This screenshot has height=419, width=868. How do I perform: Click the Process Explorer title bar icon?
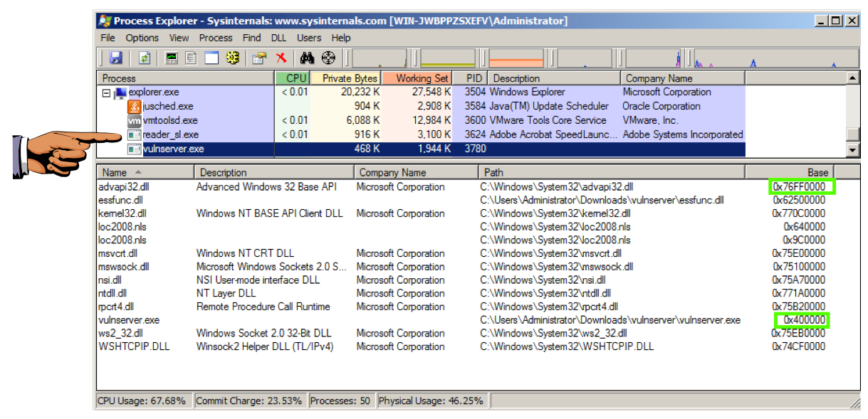104,21
